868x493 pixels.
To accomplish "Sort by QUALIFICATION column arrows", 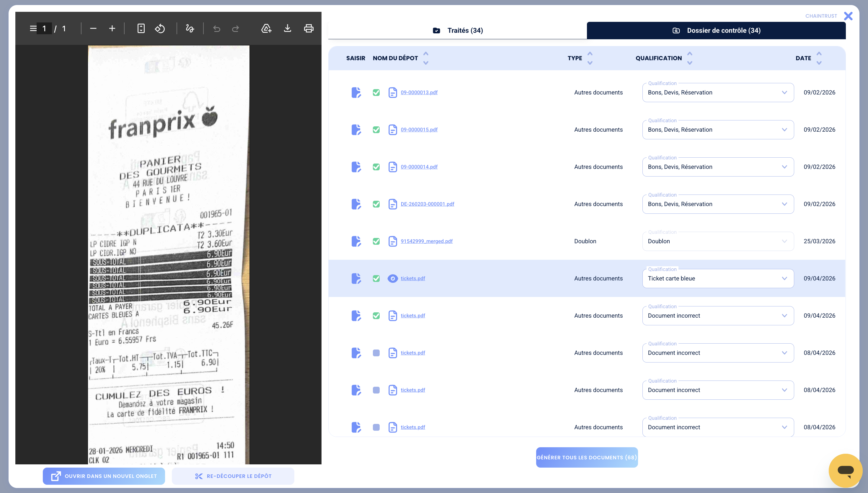I will pyautogui.click(x=690, y=58).
